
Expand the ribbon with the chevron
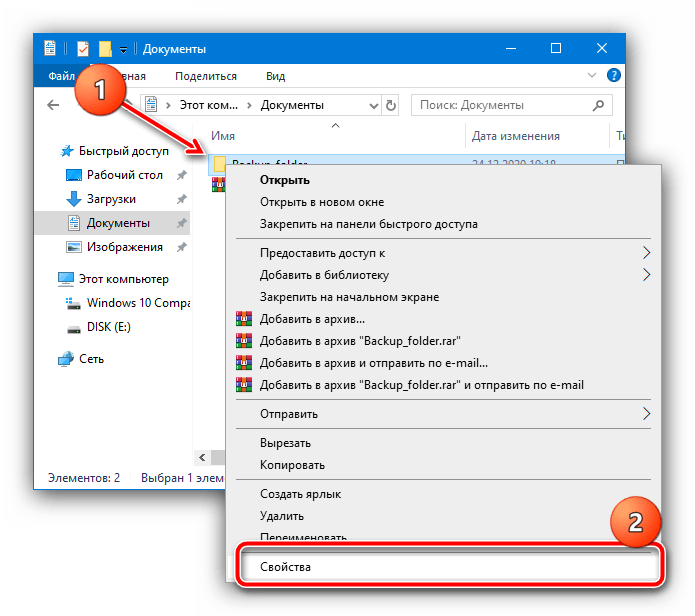[592, 75]
